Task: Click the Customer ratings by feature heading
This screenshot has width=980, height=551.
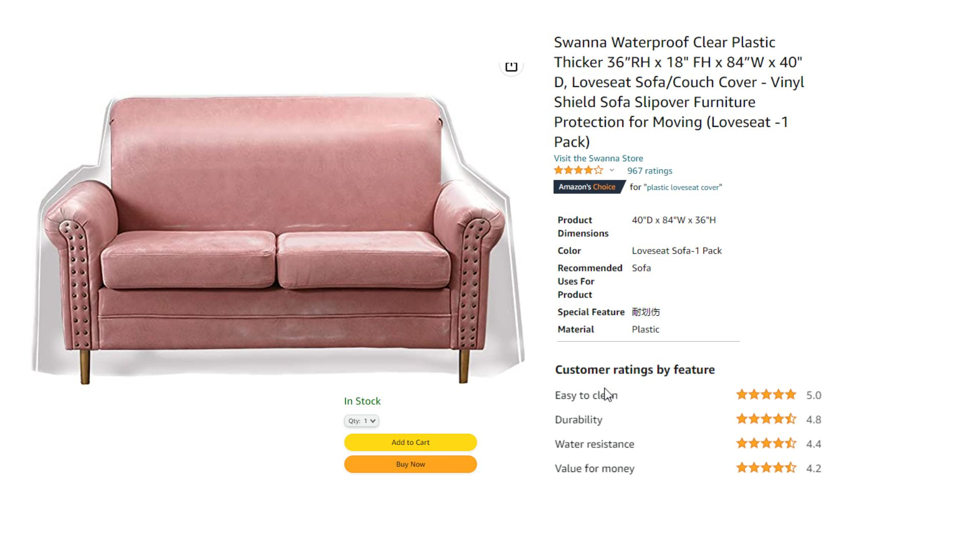Action: click(x=635, y=369)
